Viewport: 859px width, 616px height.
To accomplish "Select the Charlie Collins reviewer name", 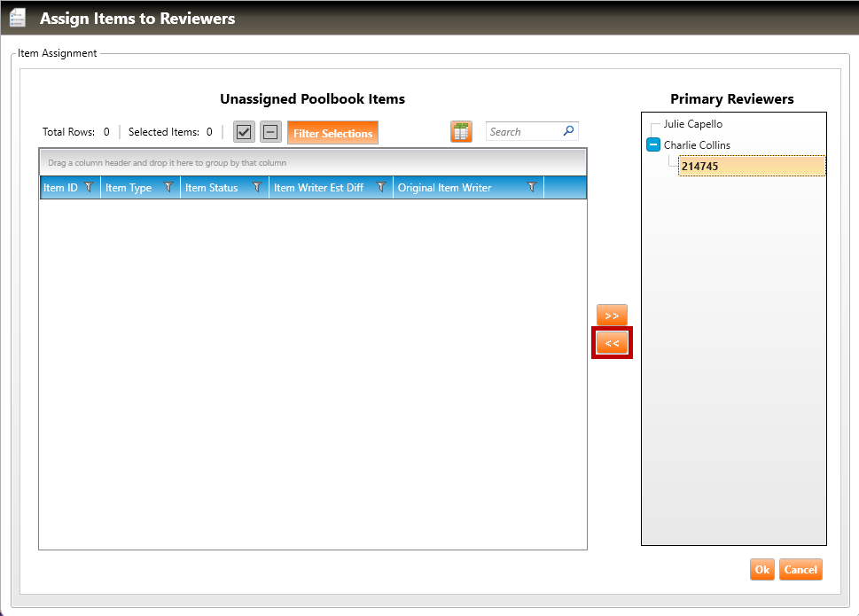I will coord(697,145).
